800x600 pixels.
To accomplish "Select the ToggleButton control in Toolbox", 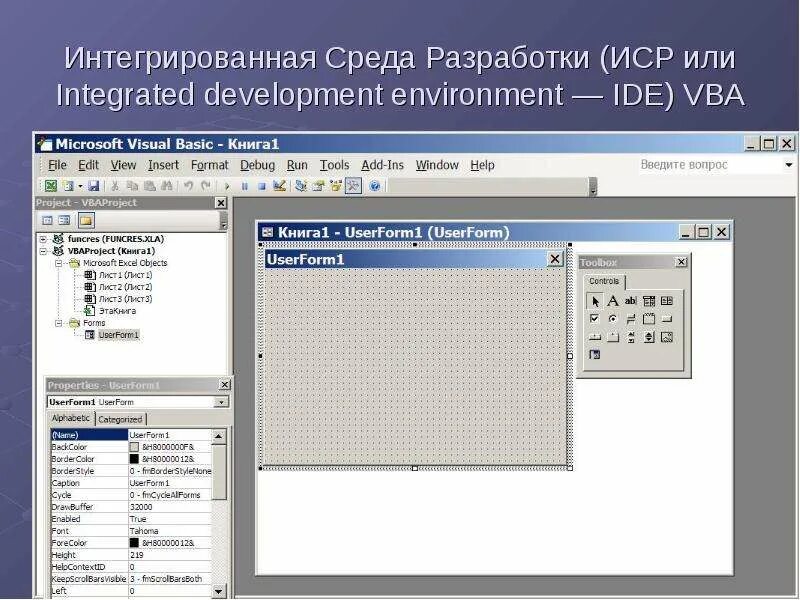I will [x=631, y=319].
